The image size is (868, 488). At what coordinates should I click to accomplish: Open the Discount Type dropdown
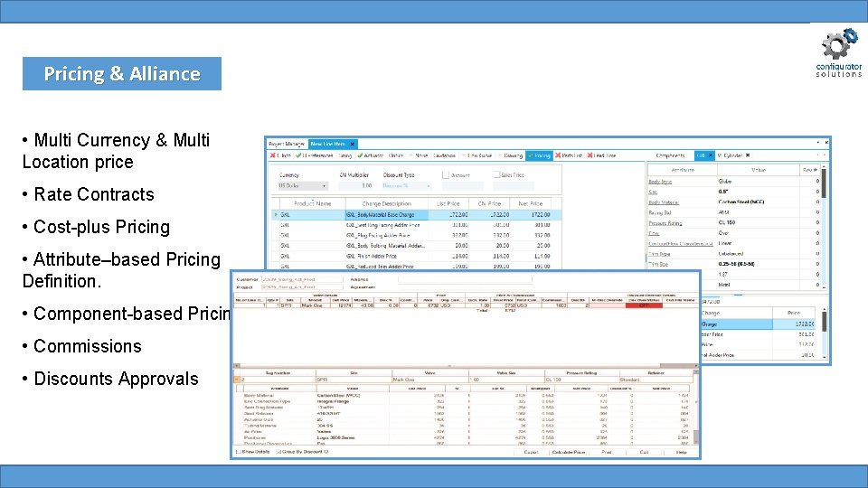pos(406,186)
